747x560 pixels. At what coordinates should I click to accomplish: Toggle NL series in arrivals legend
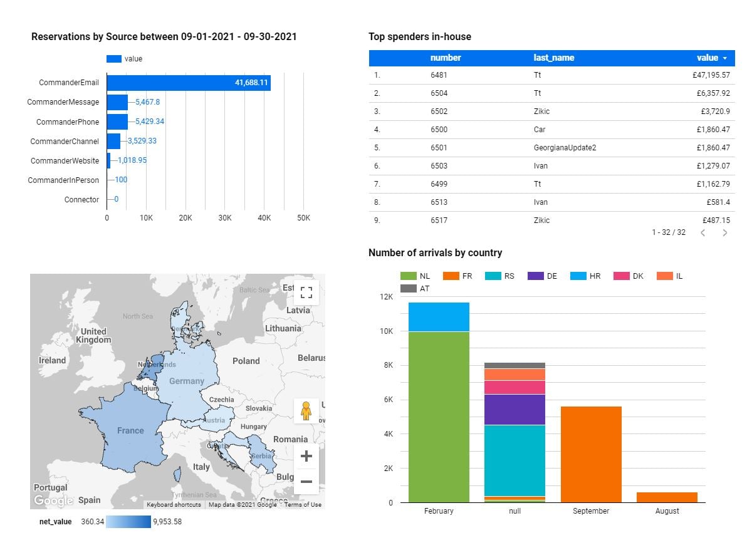click(415, 276)
